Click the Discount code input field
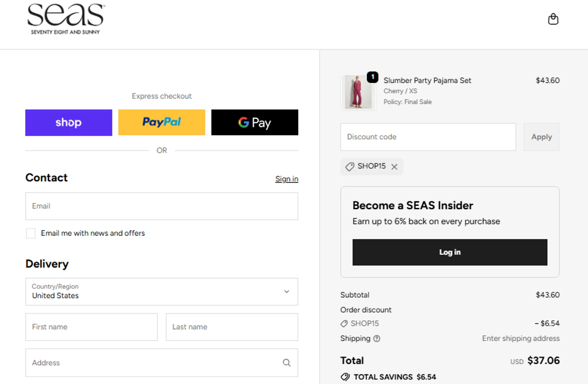This screenshot has height=384, width=588. [428, 137]
